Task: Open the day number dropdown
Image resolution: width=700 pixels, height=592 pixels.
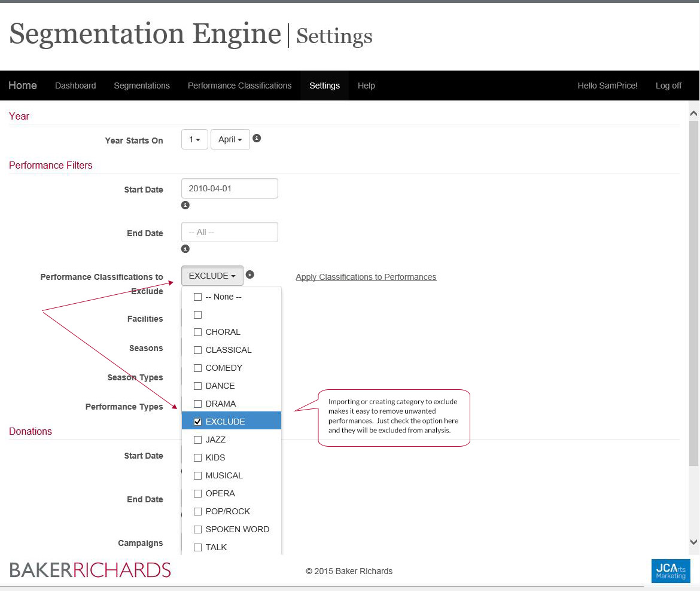Action: click(x=194, y=139)
